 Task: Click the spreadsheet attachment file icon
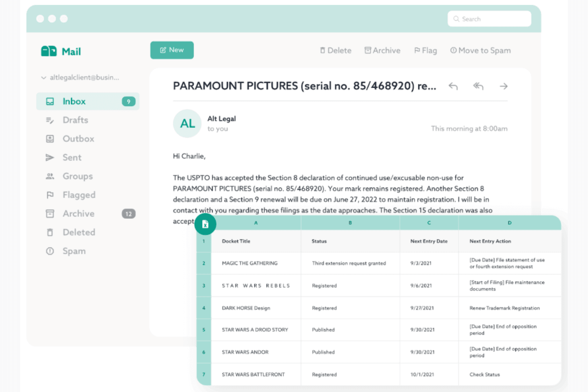(x=205, y=224)
